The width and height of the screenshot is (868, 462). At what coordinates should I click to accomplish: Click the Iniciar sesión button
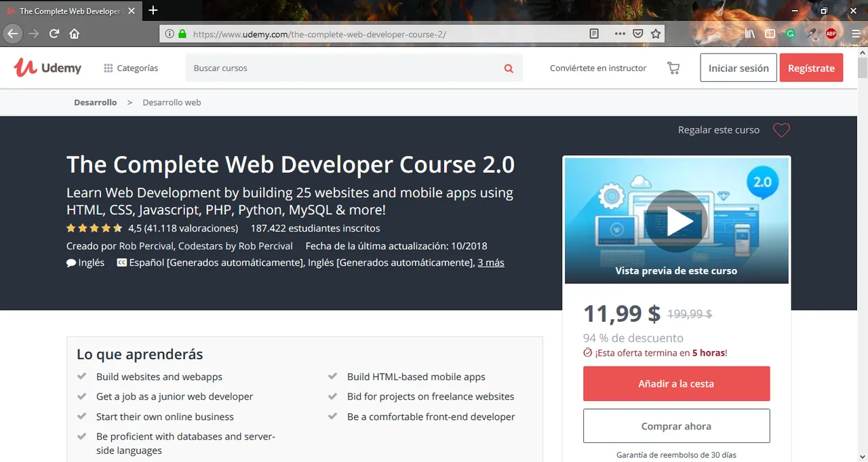(738, 68)
